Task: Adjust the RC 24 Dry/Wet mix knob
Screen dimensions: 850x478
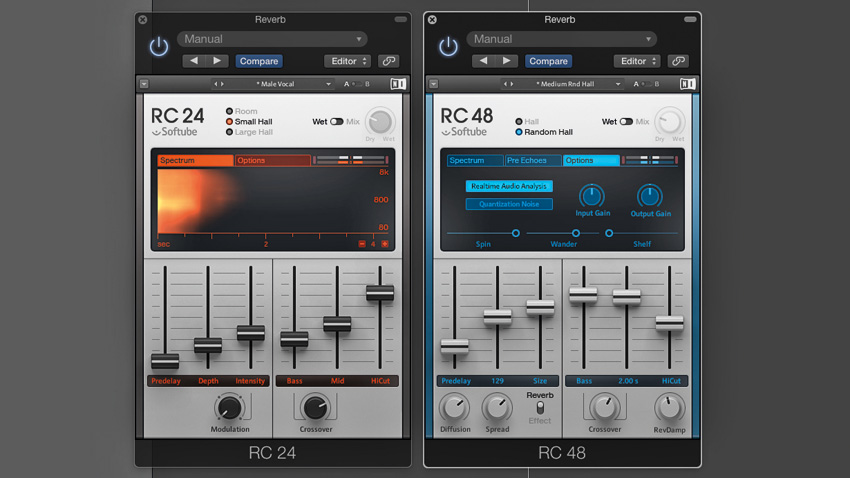Action: click(x=380, y=122)
